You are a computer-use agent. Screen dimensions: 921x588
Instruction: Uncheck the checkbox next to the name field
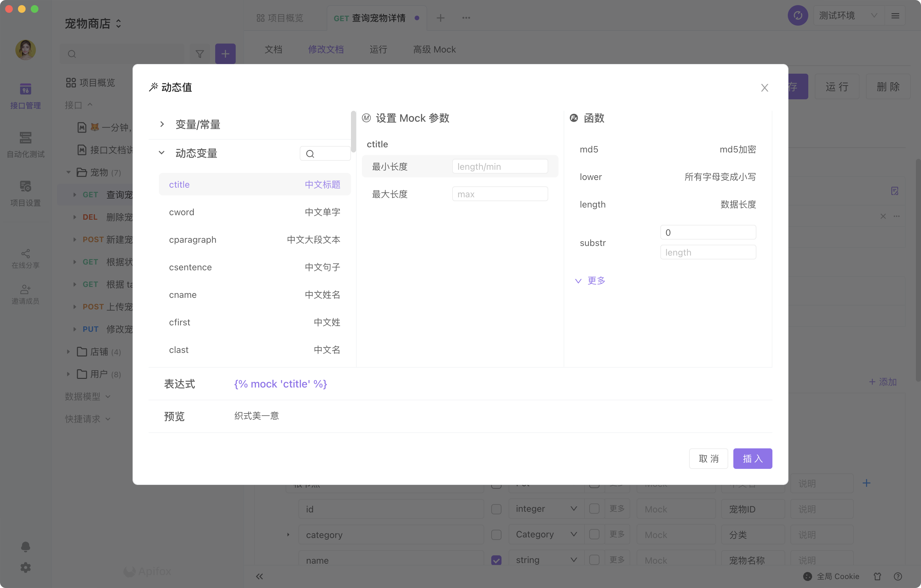point(496,560)
